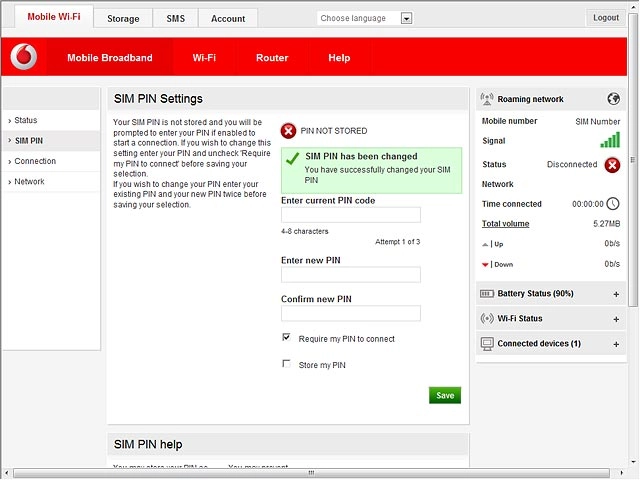Image resolution: width=640 pixels, height=480 pixels.
Task: Expand the Connected devices section
Action: coord(616,344)
